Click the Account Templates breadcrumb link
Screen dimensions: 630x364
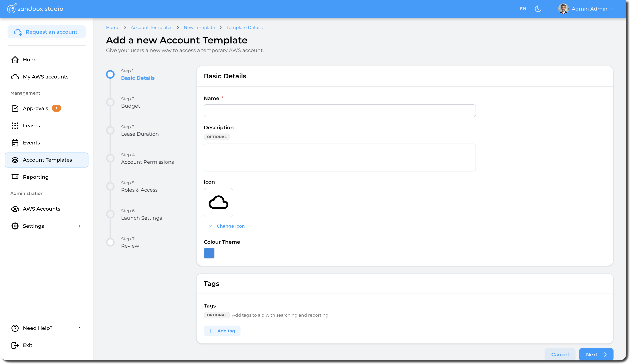[x=151, y=28]
